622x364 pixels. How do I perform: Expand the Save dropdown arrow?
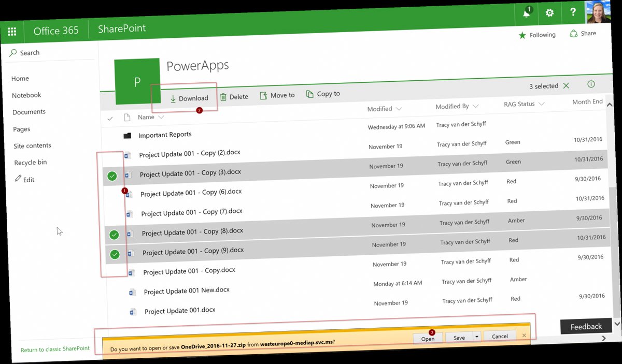tap(477, 337)
